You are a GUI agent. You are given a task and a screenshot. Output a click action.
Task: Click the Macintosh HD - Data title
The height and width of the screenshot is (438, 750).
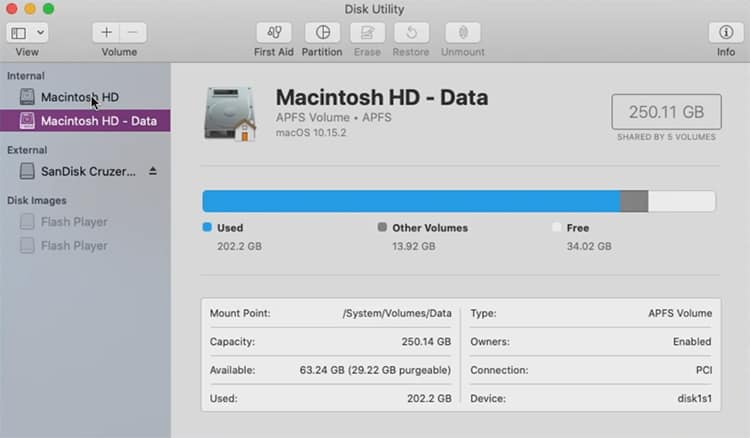[382, 98]
